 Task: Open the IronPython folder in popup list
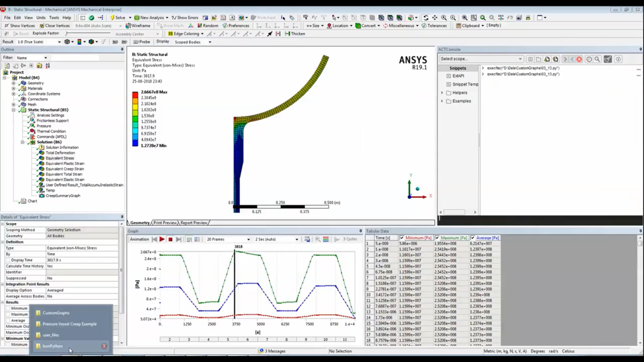click(53, 346)
